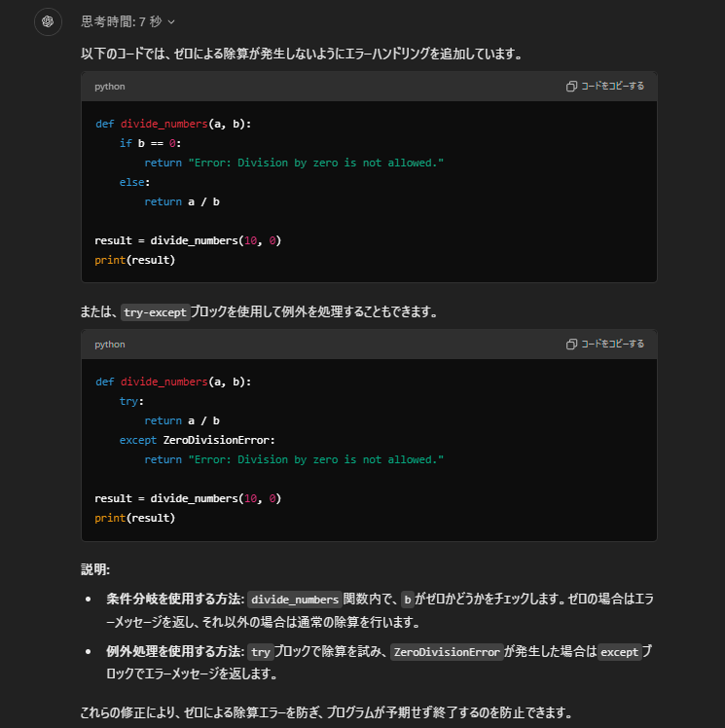Click the inline try-except code tag
Screen dimensions: 725x728
click(155, 312)
